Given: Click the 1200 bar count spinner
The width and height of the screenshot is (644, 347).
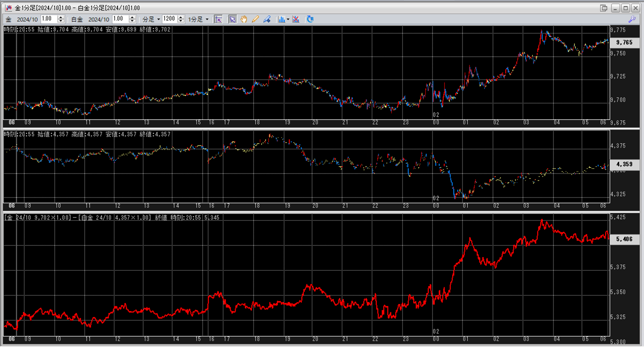Looking at the screenshot, I should coord(181,19).
